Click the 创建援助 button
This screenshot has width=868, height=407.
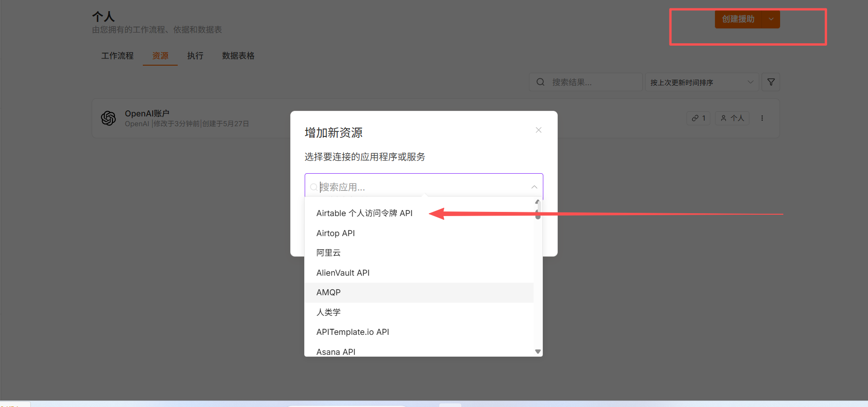pyautogui.click(x=738, y=19)
